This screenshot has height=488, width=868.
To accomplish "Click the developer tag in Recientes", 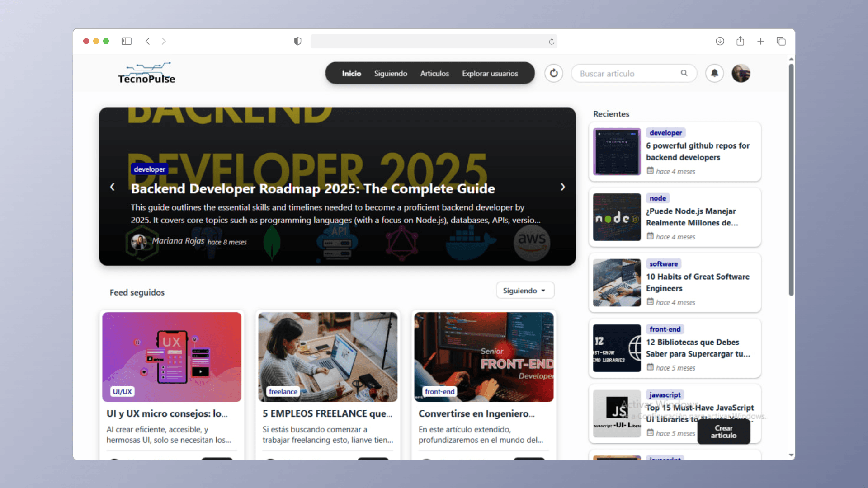I will point(665,133).
